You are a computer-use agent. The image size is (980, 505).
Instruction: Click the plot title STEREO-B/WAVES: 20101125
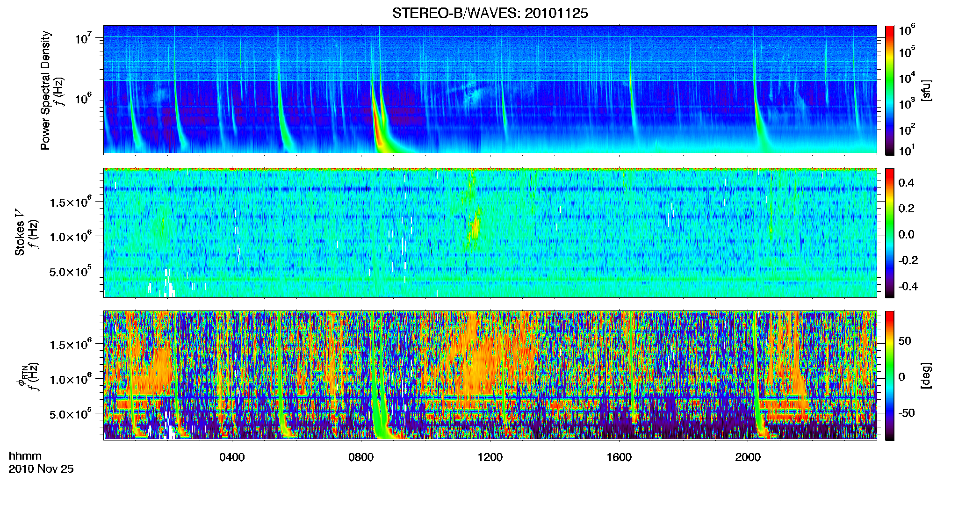click(490, 13)
